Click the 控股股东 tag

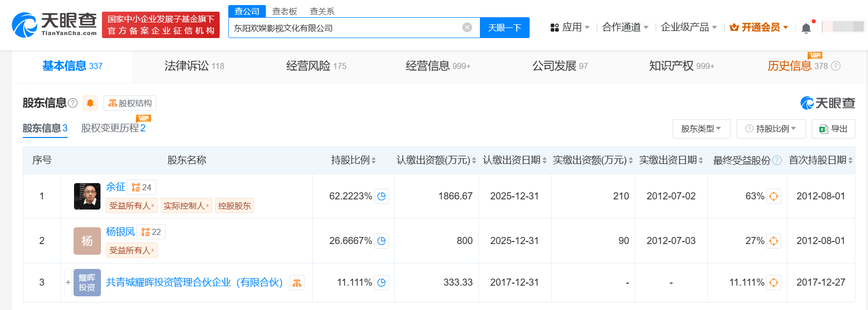coord(234,205)
